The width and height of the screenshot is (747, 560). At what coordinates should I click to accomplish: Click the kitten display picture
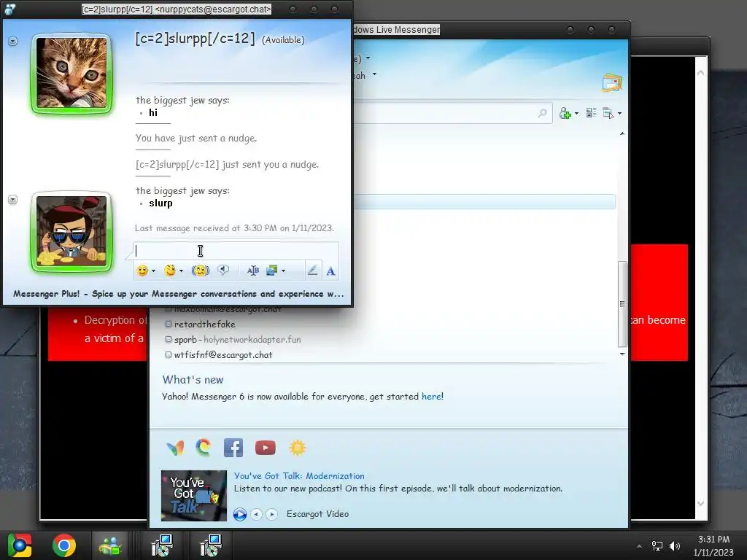pos(71,73)
